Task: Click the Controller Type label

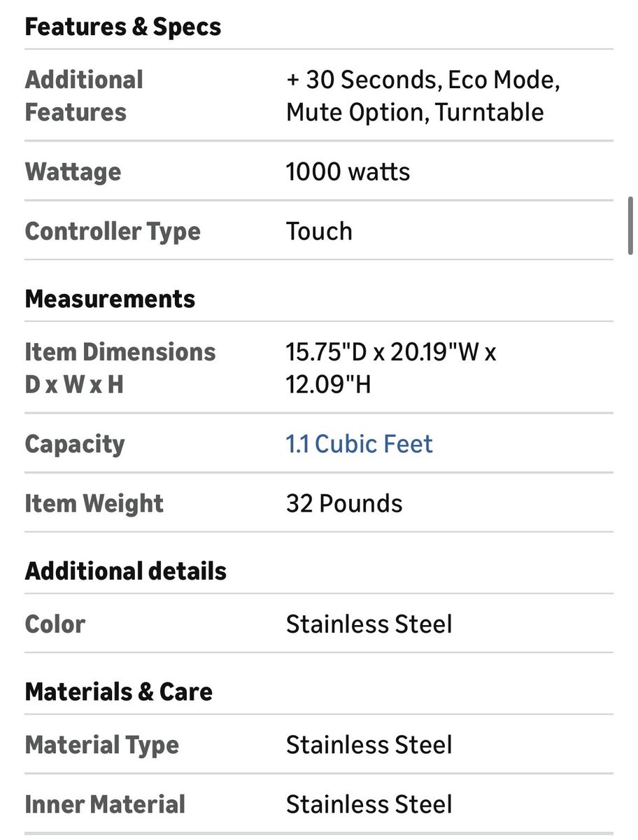Action: pos(113,231)
